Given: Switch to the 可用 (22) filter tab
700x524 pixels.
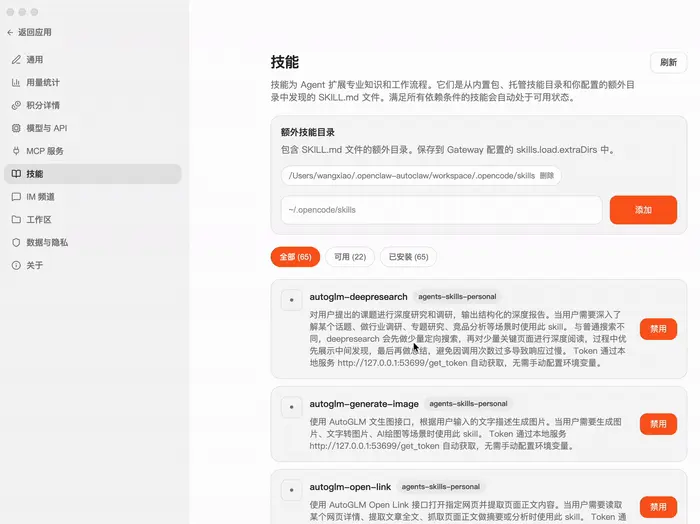Looking at the screenshot, I should click(x=350, y=257).
